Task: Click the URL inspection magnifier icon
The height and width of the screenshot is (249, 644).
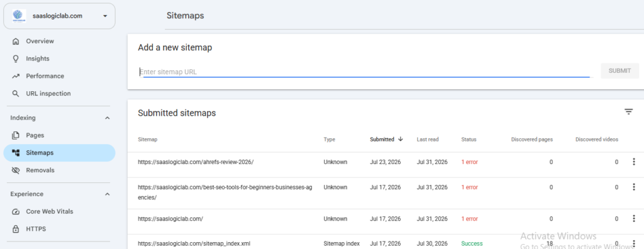Action: [x=16, y=94]
